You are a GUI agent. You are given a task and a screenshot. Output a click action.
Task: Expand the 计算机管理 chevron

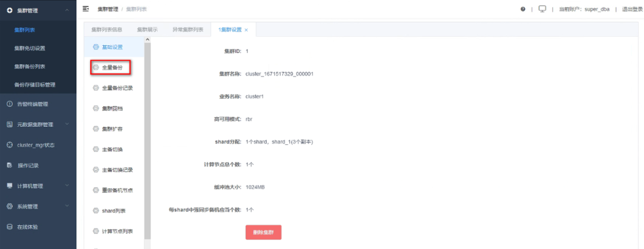(67, 186)
